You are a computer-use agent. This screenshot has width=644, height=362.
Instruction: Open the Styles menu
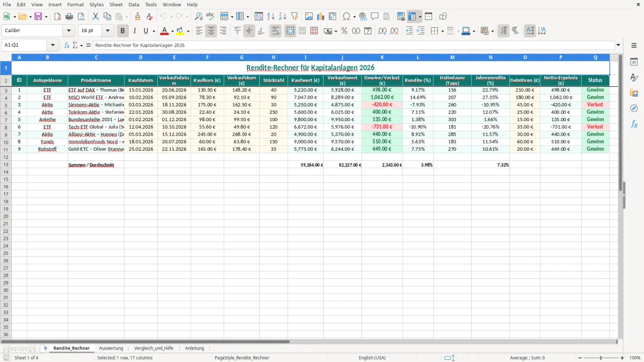click(x=97, y=4)
